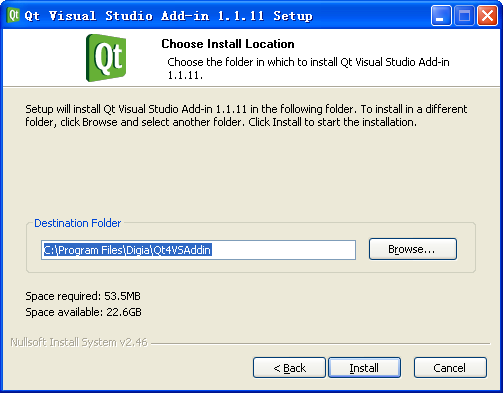Click the Space required 53.5MB text
The height and width of the screenshot is (393, 503).
pos(83,296)
